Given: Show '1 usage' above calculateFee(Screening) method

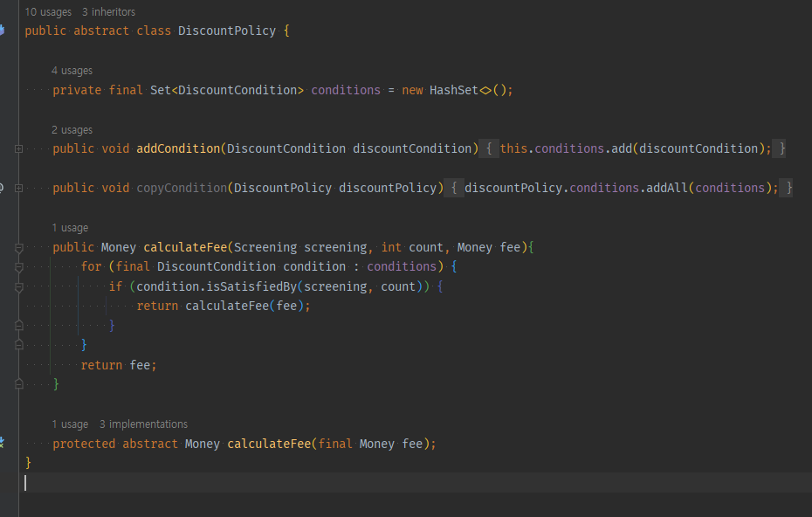Looking at the screenshot, I should pyautogui.click(x=70, y=228).
